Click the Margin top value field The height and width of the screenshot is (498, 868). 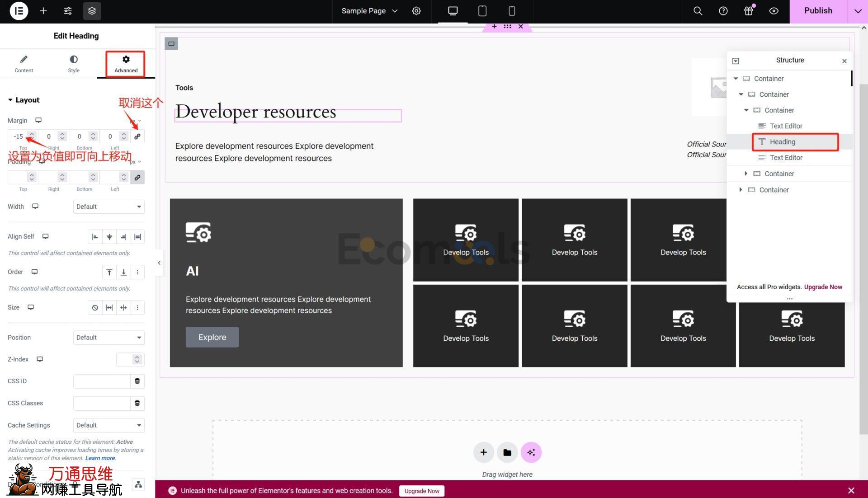19,136
